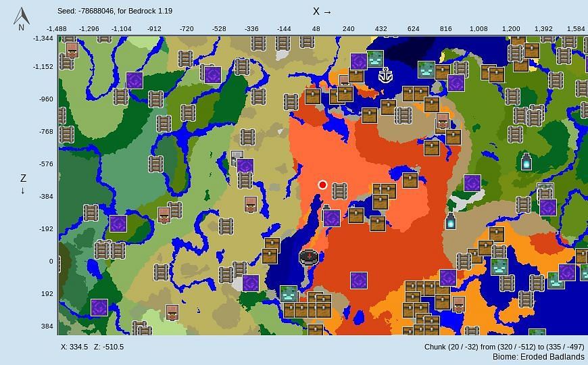
Task: Select the ruined portal next to gray patch near Z 192
Action: 251,283
